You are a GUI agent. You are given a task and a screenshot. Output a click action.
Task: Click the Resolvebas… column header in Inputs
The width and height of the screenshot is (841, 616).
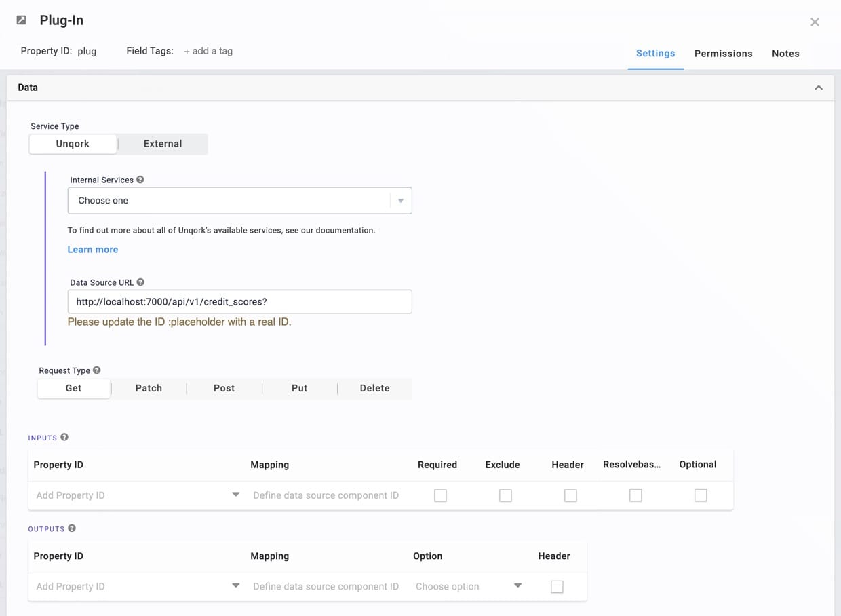(x=631, y=465)
